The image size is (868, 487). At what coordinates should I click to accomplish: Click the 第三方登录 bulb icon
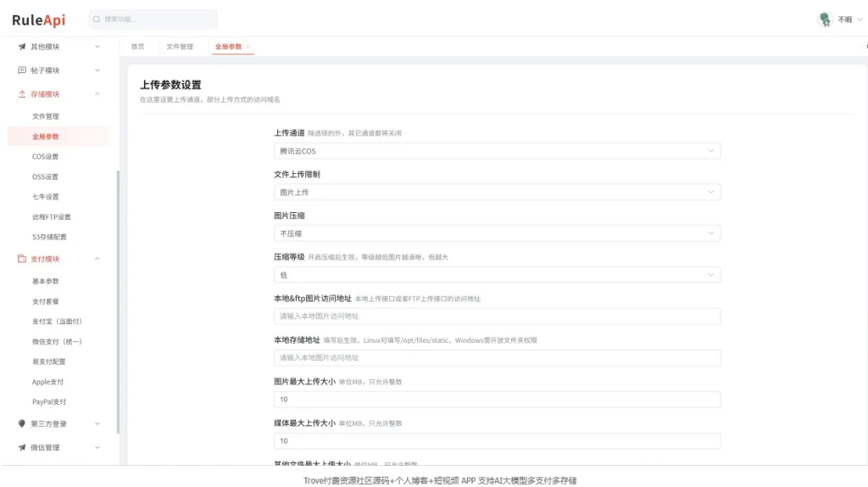21,424
